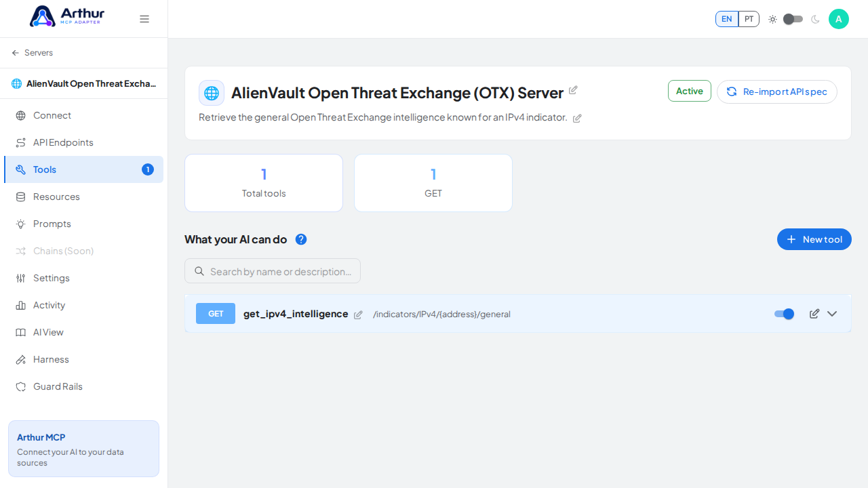Switch language to PT

[x=749, y=19]
